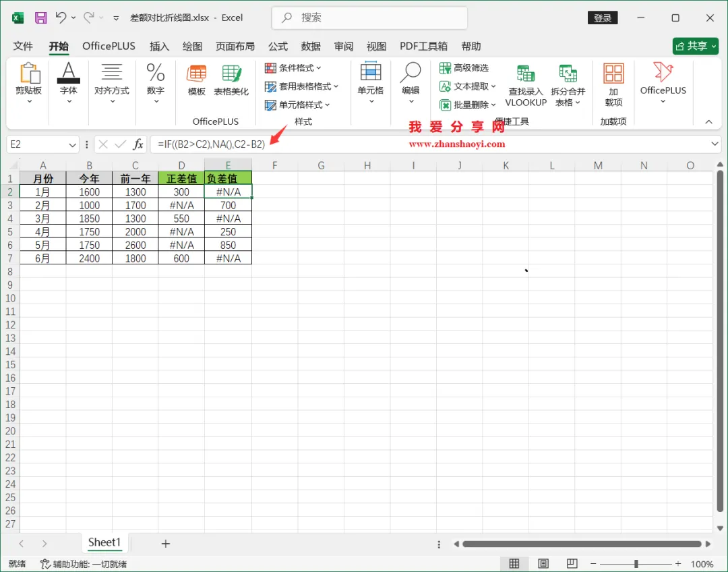This screenshot has width=728, height=572.
Task: Expand the formula bar chevron
Action: [715, 144]
